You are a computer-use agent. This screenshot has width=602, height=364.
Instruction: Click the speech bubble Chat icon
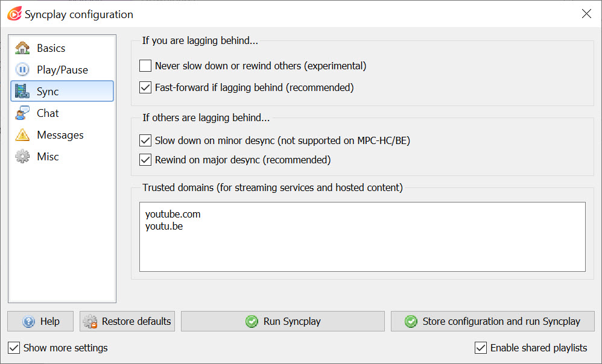click(x=22, y=113)
